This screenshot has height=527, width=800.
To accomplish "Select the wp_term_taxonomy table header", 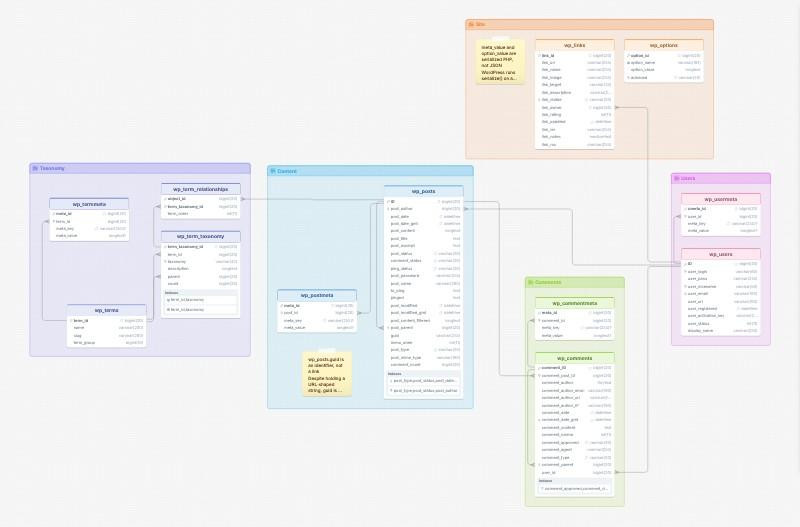I will tap(201, 237).
